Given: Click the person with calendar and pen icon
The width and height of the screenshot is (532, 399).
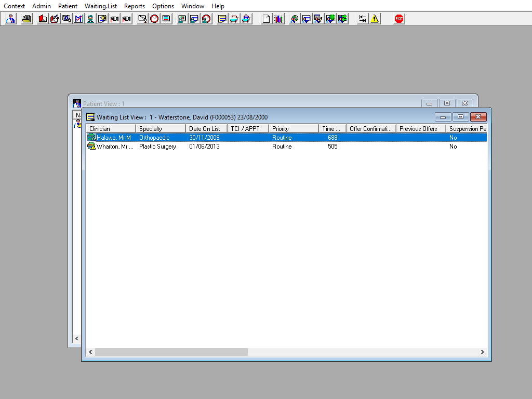Looking at the screenshot, I should coord(318,19).
